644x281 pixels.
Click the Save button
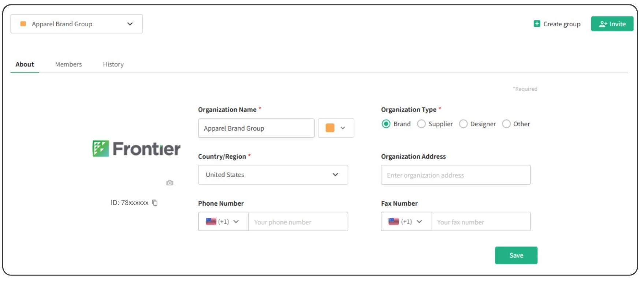pyautogui.click(x=516, y=255)
